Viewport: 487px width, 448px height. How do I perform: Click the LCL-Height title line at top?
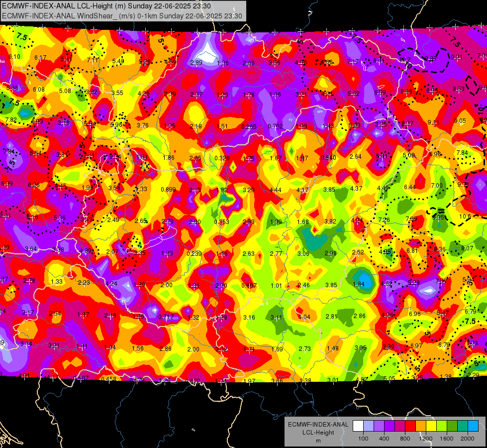tap(106, 6)
